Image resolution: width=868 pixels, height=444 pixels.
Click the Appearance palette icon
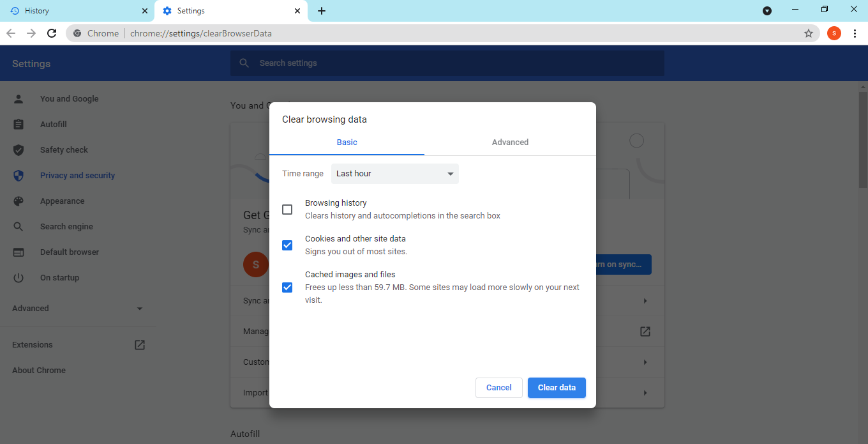click(19, 201)
